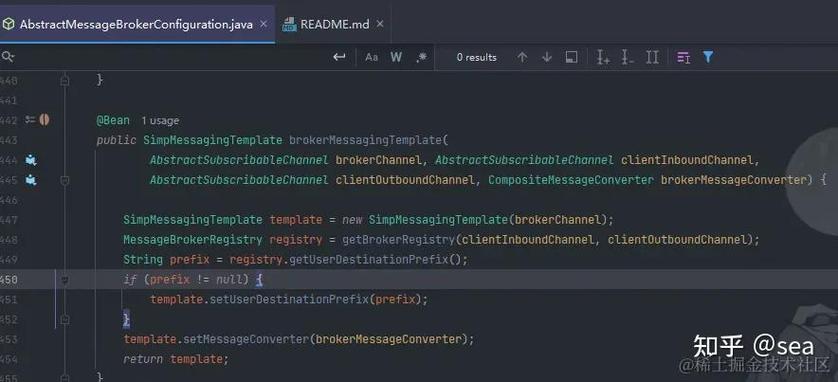Image resolution: width=838 pixels, height=382 pixels.
Task: Click the gutter icon beside the clientOutboundChannel parameter line
Action: pyautogui.click(x=31, y=180)
